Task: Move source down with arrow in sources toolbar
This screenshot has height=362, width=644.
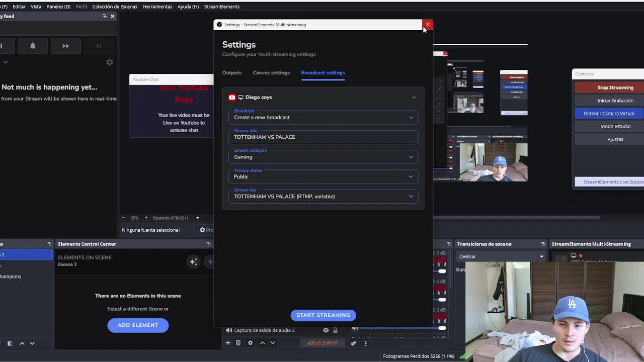Action: tap(272, 343)
